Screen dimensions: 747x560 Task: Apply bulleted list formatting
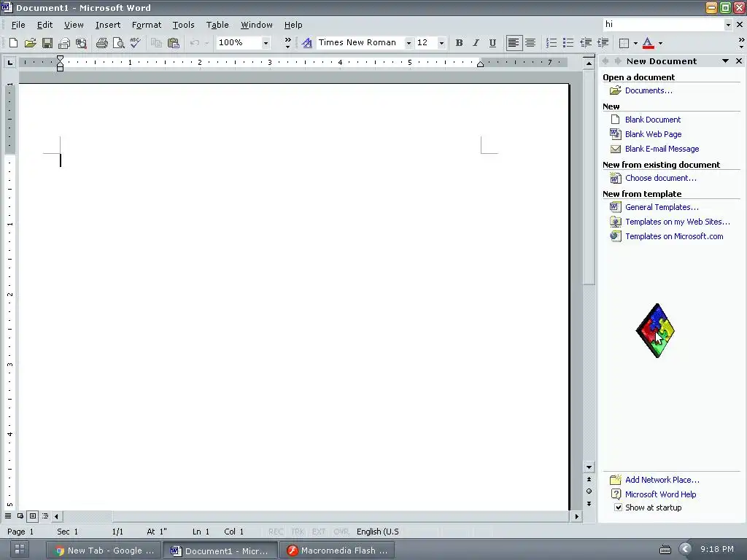tap(568, 43)
